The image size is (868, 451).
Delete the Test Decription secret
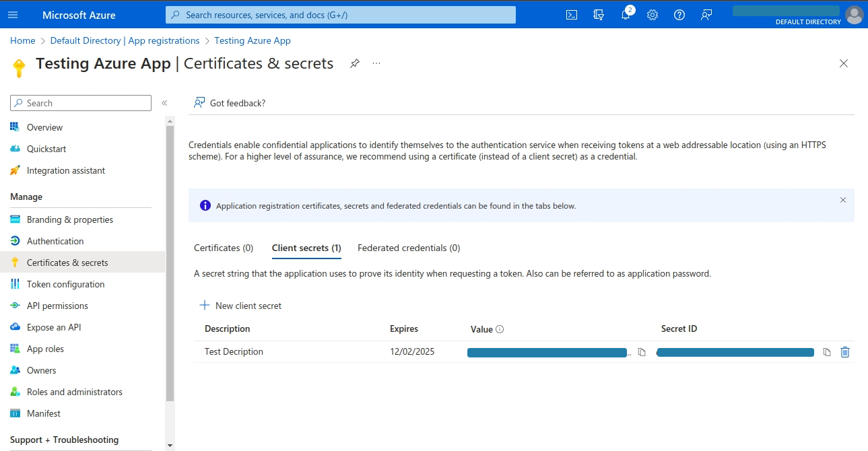(x=845, y=352)
